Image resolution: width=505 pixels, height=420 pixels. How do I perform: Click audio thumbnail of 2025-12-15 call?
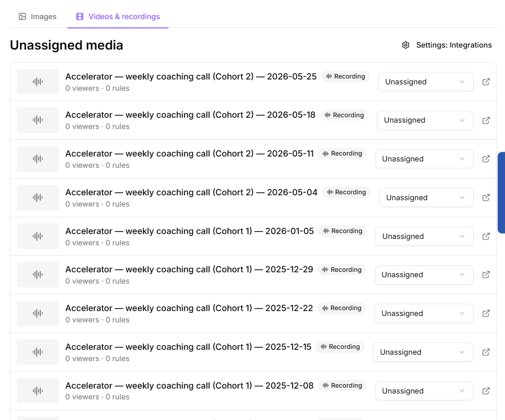point(38,352)
